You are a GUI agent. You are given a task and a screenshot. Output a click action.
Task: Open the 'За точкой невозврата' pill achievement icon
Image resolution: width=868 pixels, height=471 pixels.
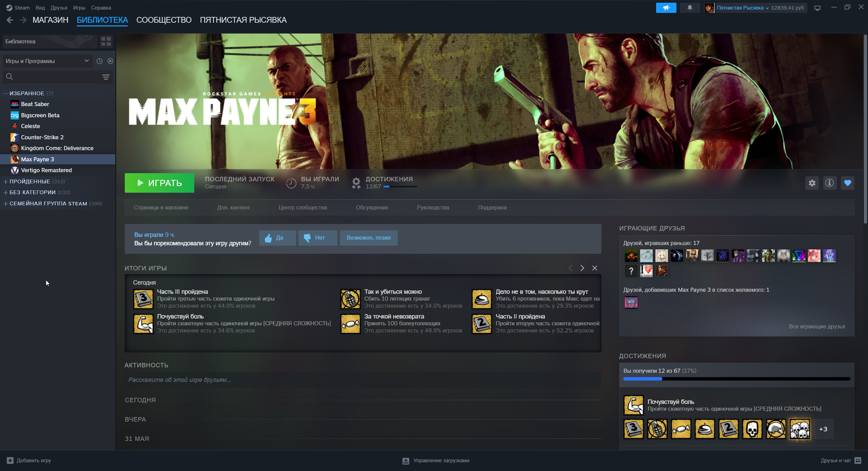pyautogui.click(x=350, y=324)
